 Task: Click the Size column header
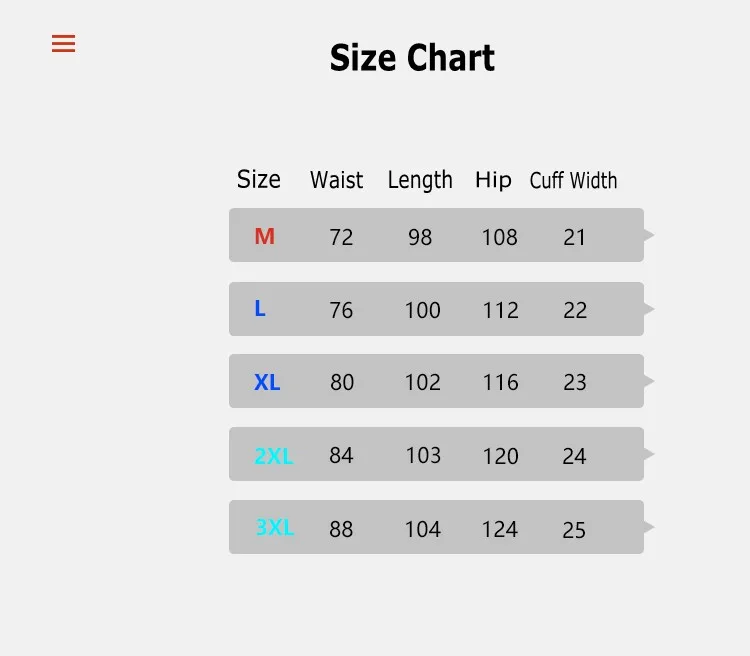point(259,179)
